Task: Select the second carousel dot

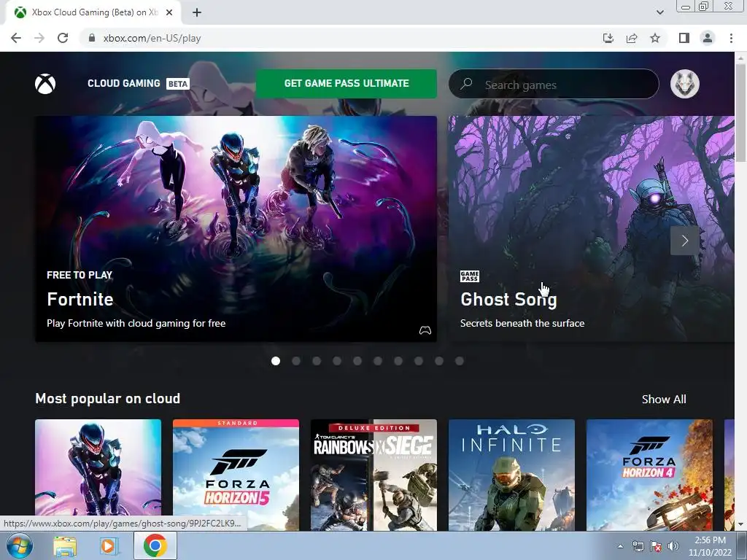Action: pos(296,361)
